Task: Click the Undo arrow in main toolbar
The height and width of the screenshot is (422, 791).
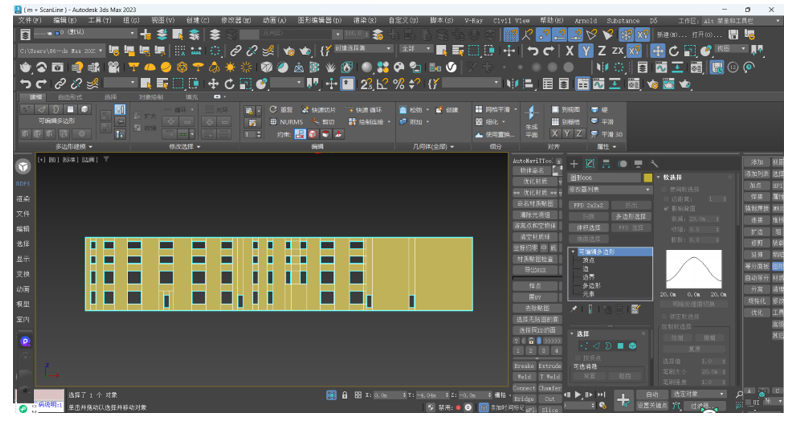Action: tap(534, 50)
